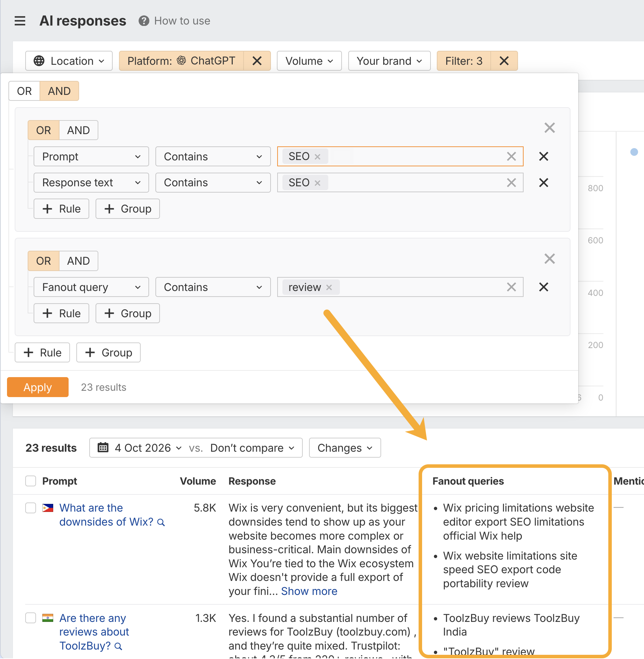The width and height of the screenshot is (644, 659).
Task: Open the Filter: 3 panel button
Action: 464,61
